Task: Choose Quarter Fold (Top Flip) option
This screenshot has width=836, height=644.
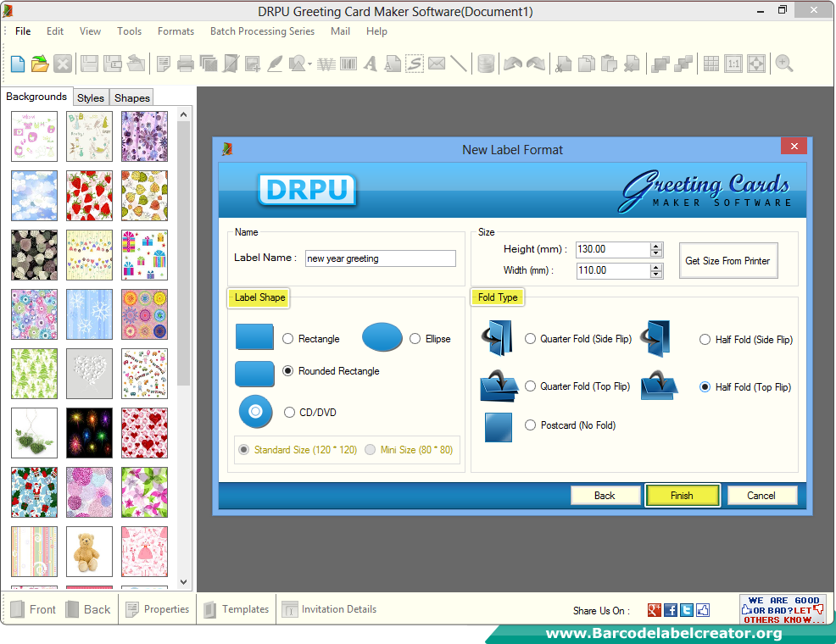Action: pyautogui.click(x=530, y=386)
